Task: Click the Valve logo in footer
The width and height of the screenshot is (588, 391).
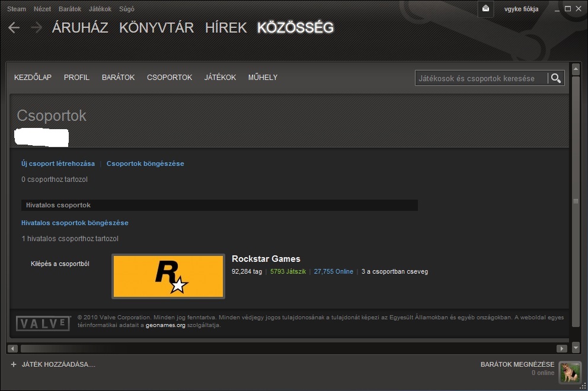Action: click(x=43, y=323)
